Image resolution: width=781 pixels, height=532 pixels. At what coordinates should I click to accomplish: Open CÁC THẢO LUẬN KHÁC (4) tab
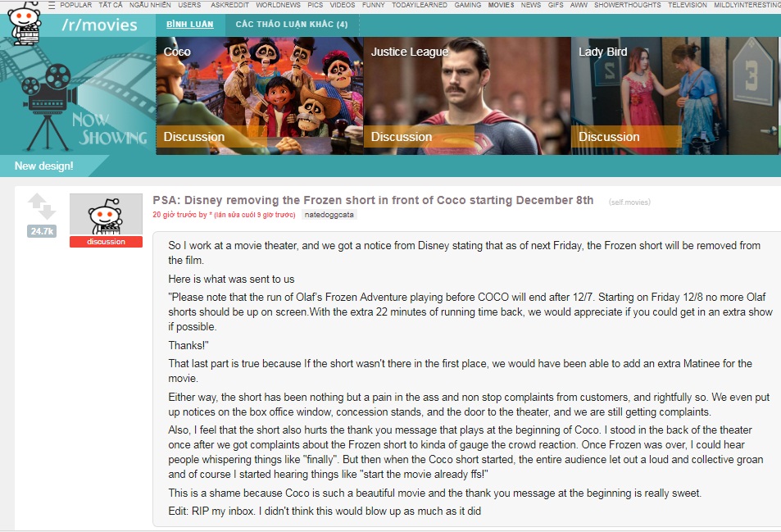292,25
